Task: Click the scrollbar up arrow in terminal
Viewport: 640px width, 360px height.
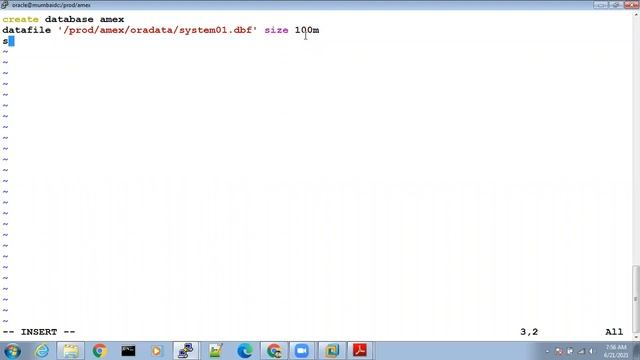Action: pos(636,14)
